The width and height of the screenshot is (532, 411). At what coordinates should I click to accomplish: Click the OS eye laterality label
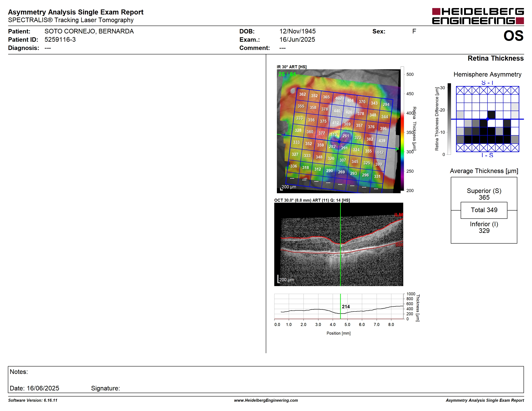pos(513,36)
